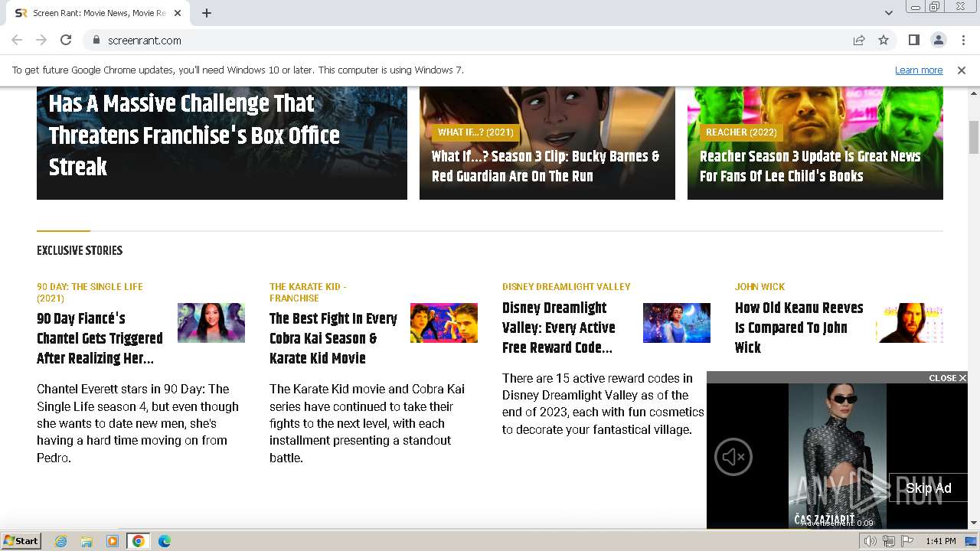The height and width of the screenshot is (551, 980).
Task: Open the tab search chevron
Action: point(888,13)
